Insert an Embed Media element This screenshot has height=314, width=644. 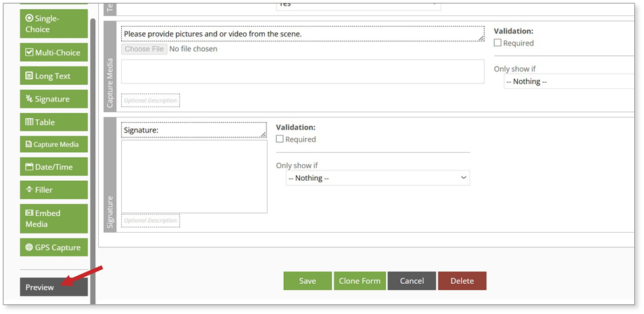(54, 219)
